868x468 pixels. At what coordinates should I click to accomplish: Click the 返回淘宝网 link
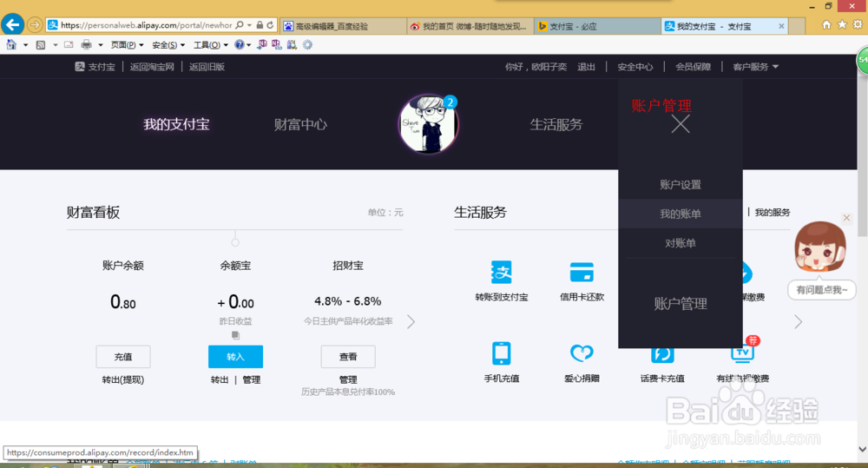point(152,67)
